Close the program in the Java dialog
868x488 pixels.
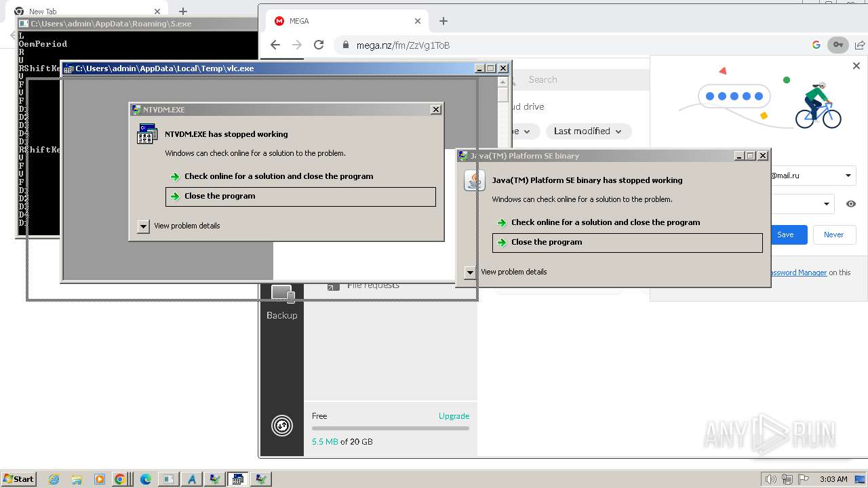point(627,243)
